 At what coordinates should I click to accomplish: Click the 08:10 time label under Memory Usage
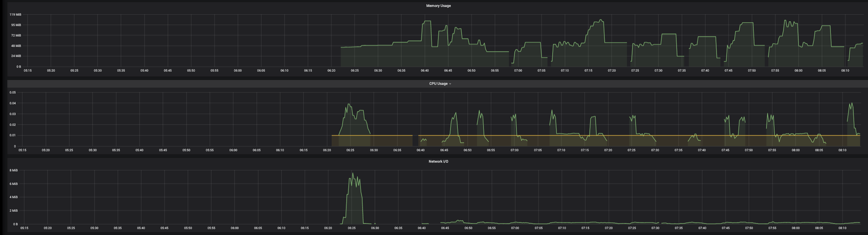[x=845, y=71]
